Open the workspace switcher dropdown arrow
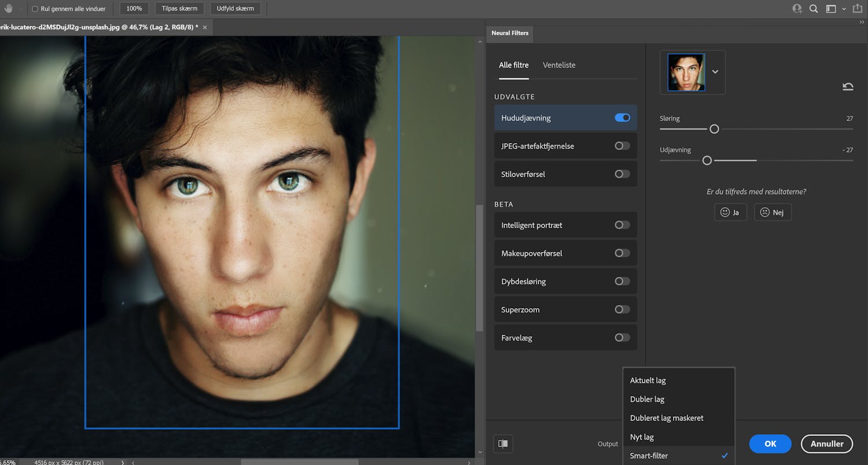868x465 pixels. tap(844, 9)
